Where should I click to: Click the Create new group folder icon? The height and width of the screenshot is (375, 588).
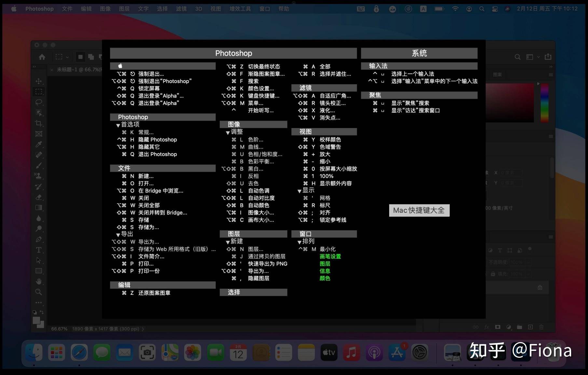519,327
